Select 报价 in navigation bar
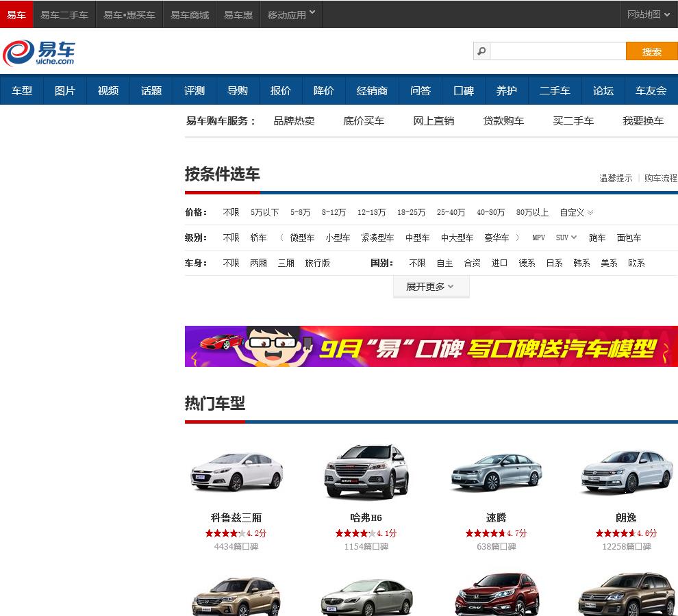Screen dimensions: 678x616 [281, 90]
